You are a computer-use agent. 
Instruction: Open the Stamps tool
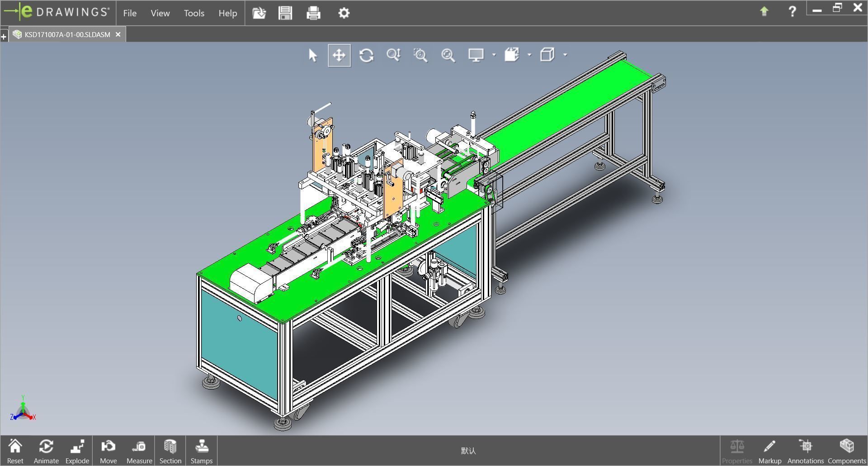point(201,451)
